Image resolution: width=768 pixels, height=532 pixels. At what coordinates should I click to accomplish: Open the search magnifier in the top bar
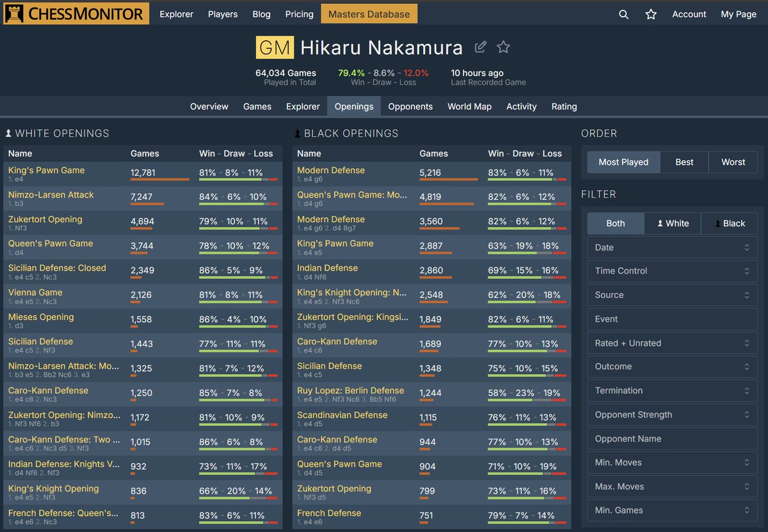[623, 13]
